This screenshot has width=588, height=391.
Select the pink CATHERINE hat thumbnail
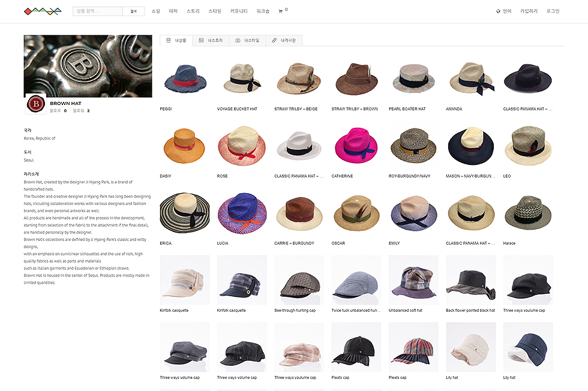click(x=356, y=146)
